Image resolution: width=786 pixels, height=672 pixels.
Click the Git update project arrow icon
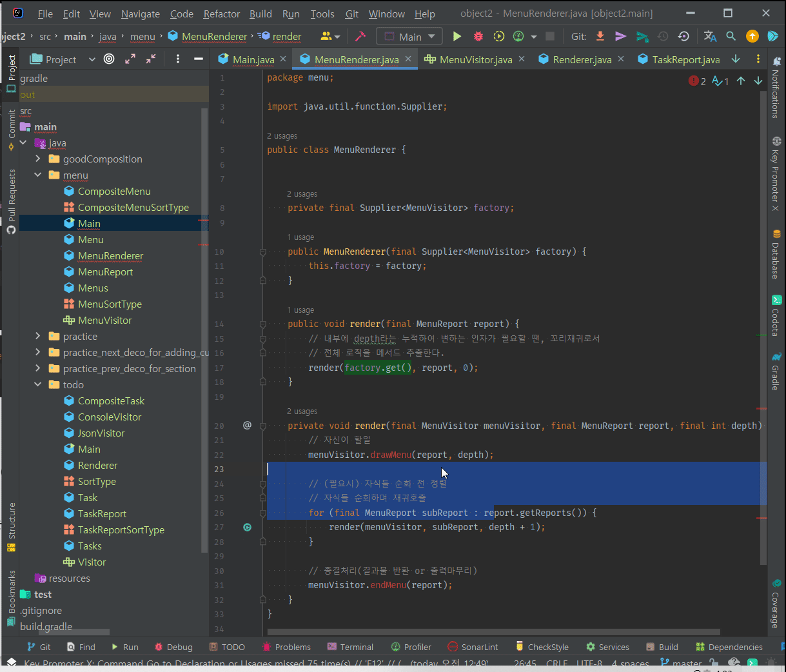[600, 37]
